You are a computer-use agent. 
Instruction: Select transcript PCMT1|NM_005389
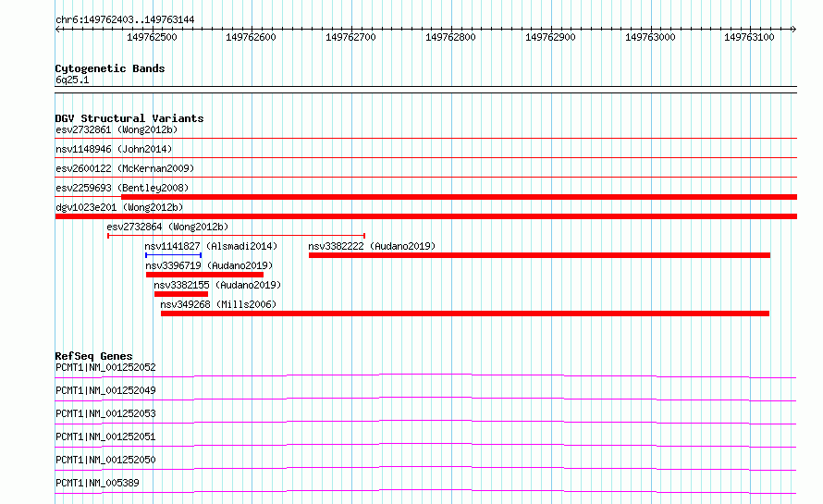98,483
